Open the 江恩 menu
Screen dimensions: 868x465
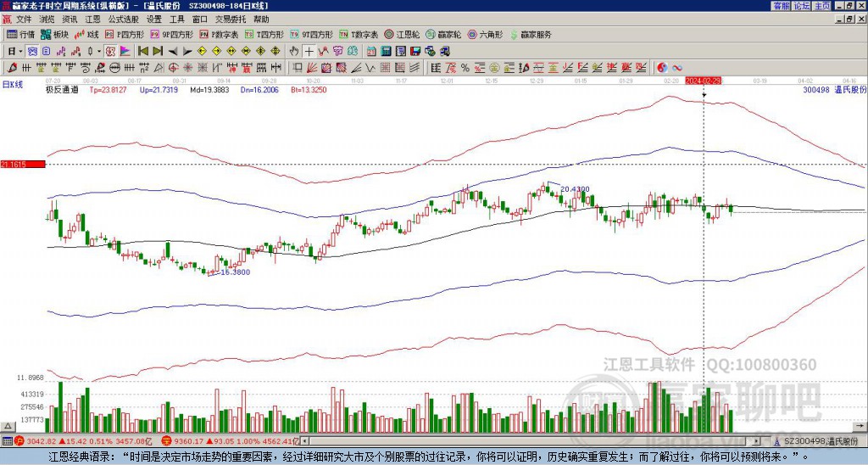[92, 20]
